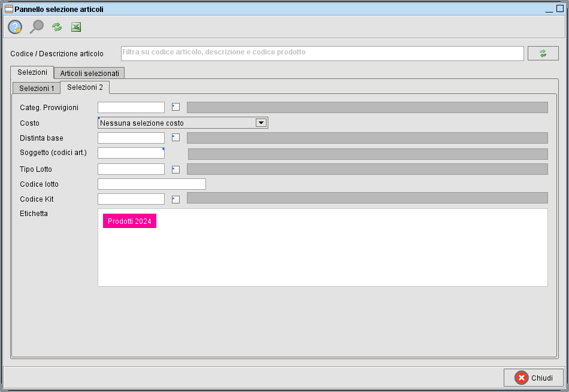Open lookup icon next to Tipo Lotto
This screenshot has height=392, width=569.
pos(175,169)
